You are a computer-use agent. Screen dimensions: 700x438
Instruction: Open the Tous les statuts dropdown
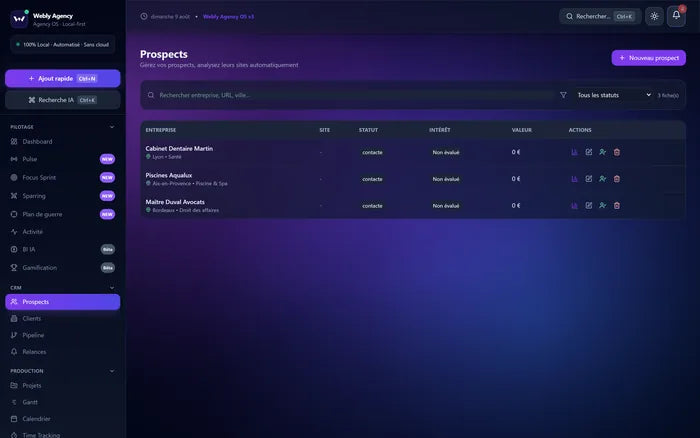click(x=614, y=95)
